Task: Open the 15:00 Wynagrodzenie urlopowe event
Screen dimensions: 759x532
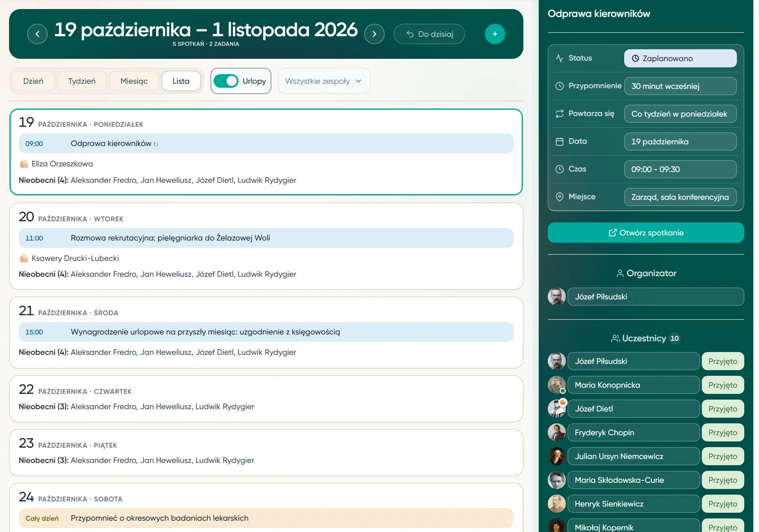Action: (x=266, y=332)
